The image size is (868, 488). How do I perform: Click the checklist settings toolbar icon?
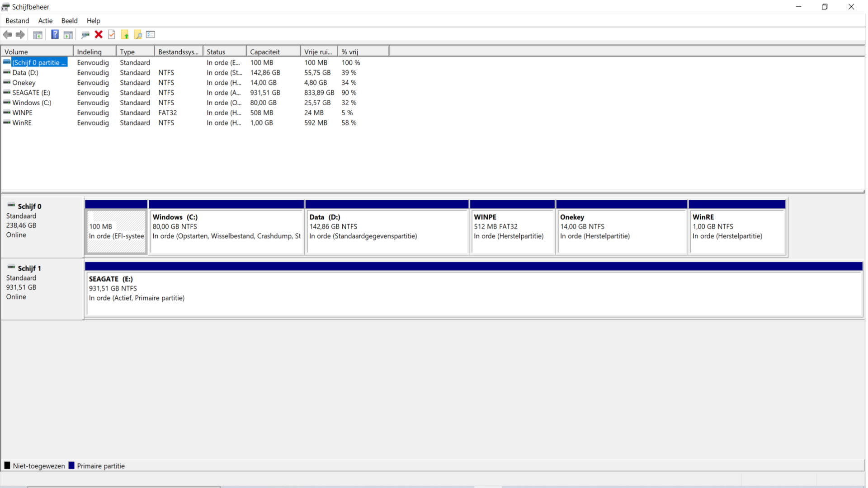151,34
